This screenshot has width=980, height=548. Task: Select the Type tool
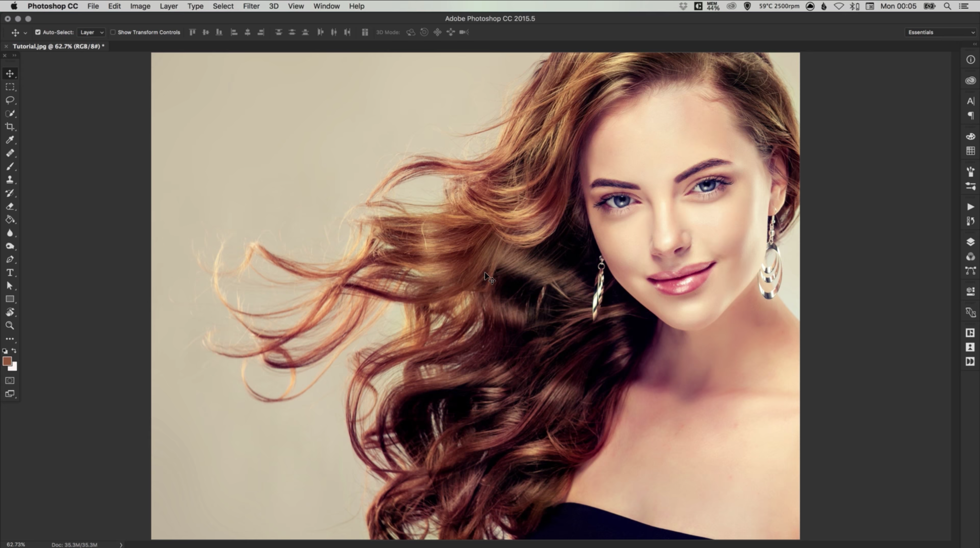10,273
